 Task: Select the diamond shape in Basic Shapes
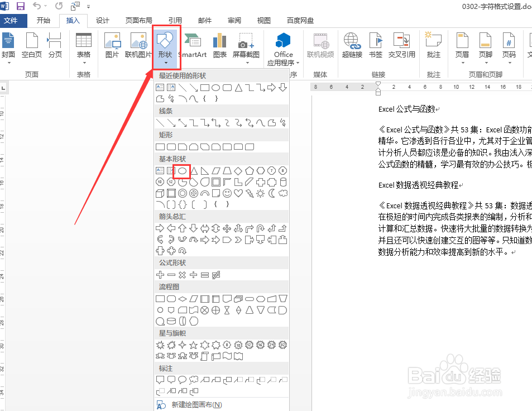point(238,171)
